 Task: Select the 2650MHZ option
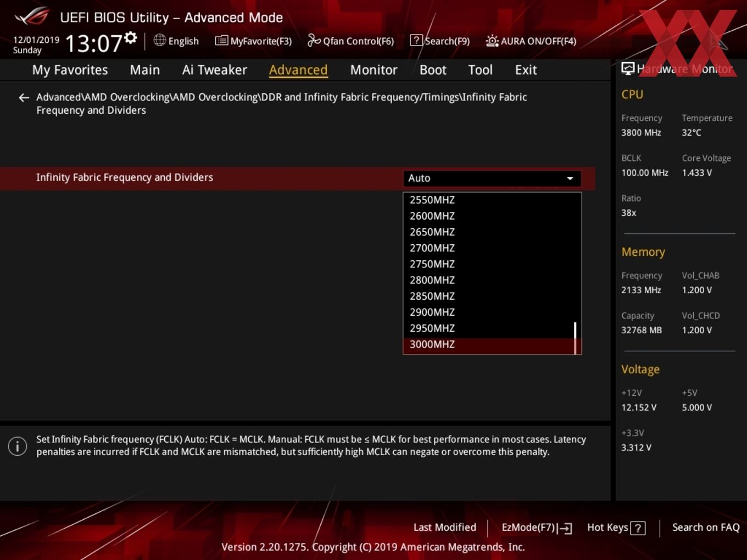coord(492,232)
